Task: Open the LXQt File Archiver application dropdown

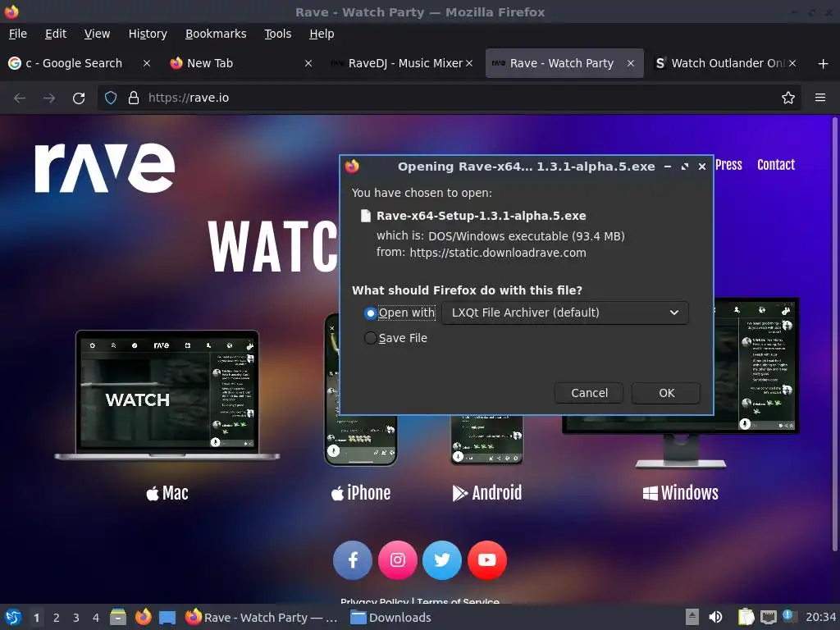Action: [564, 313]
